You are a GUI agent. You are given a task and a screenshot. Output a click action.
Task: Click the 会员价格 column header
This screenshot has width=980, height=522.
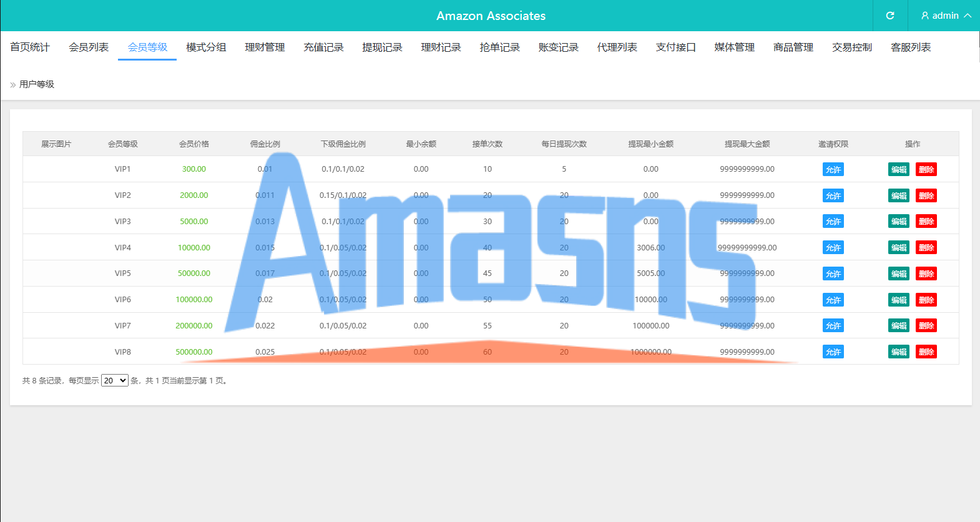(194, 144)
